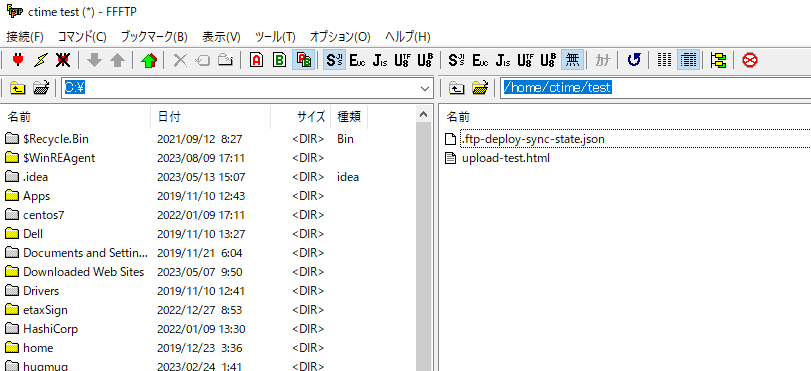Set local kanji code to Shift-JIS
The height and width of the screenshot is (371, 811).
click(334, 61)
